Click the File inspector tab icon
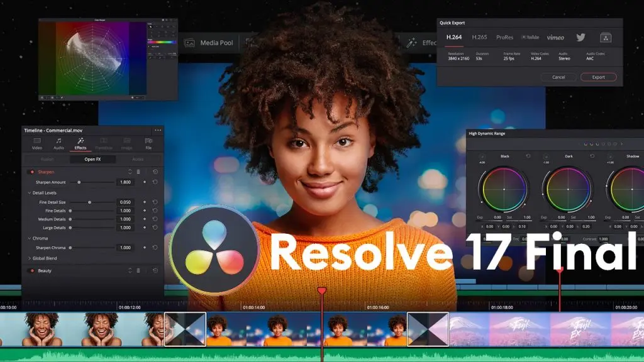Screen dimensions: 644x362 point(148,143)
